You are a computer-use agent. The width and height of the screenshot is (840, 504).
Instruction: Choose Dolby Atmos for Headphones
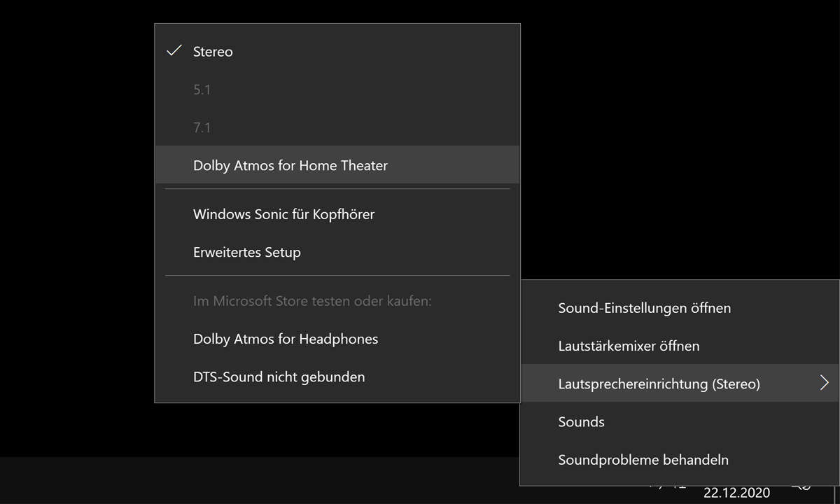[337, 339]
